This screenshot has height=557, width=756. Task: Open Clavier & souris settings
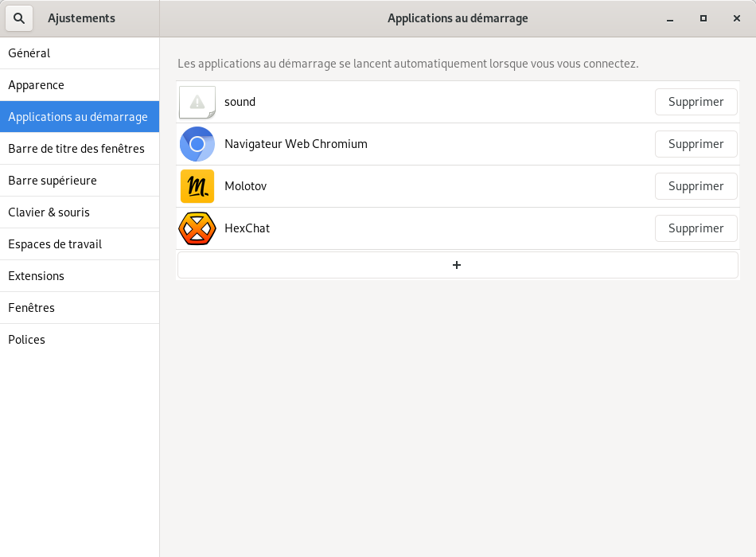[80, 212]
